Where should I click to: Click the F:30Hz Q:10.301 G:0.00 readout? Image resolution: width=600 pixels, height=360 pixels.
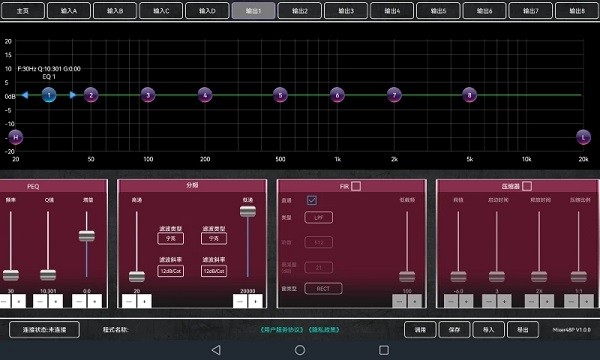(49, 69)
